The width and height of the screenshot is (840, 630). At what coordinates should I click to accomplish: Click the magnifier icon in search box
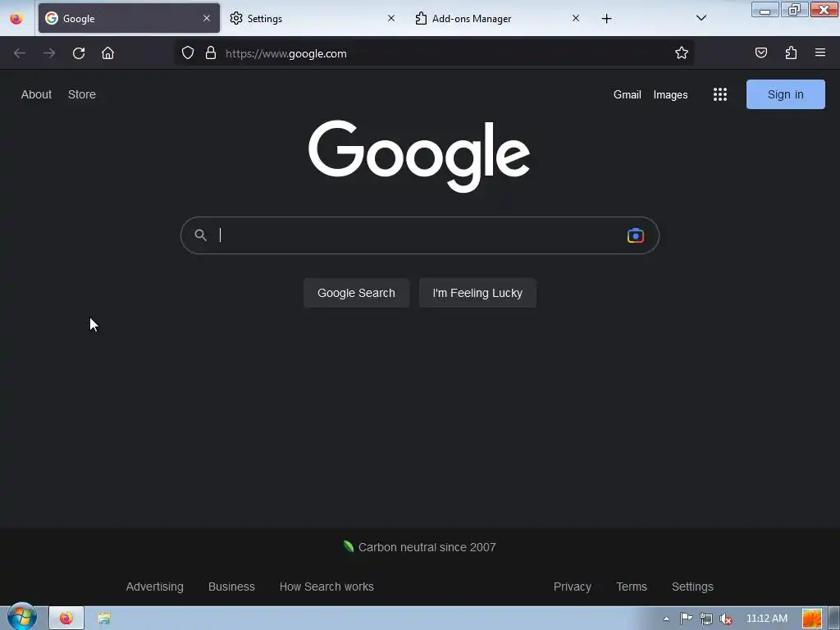point(200,235)
